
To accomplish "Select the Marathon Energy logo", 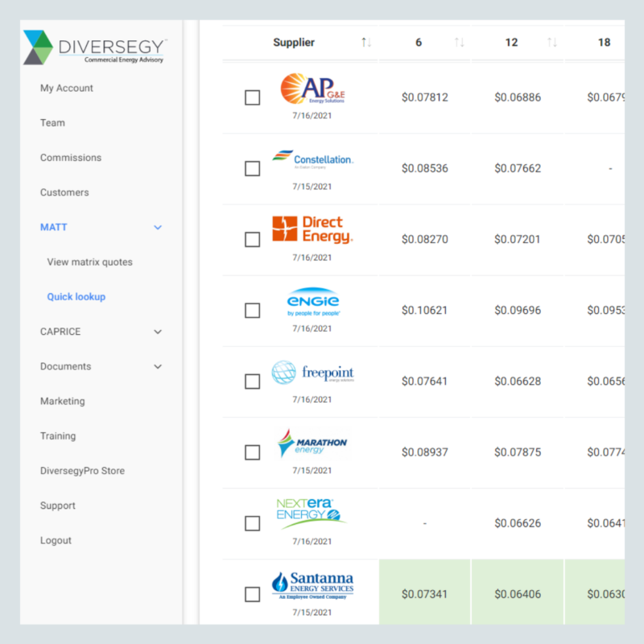I will (x=312, y=442).
